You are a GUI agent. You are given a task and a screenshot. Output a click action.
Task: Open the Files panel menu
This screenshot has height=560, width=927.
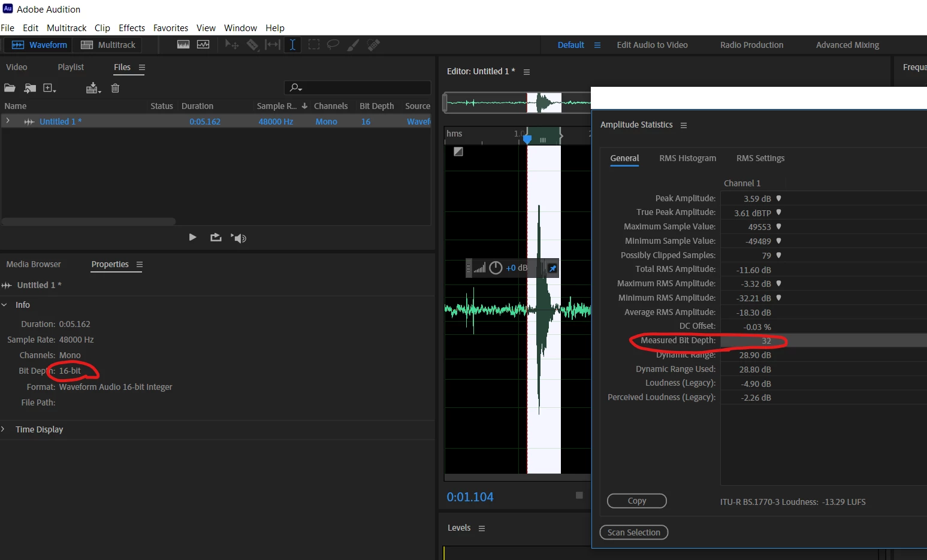pos(142,67)
